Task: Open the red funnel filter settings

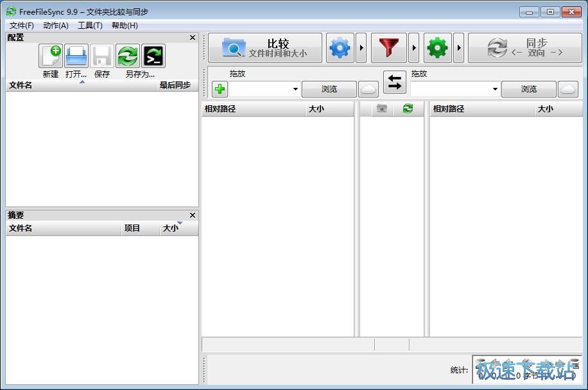Action: 389,48
